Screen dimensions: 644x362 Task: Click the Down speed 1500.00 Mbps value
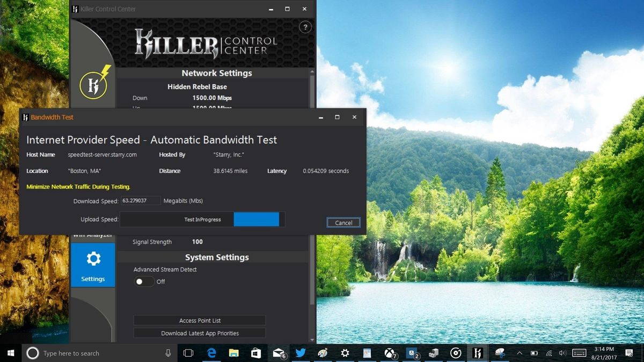click(212, 98)
